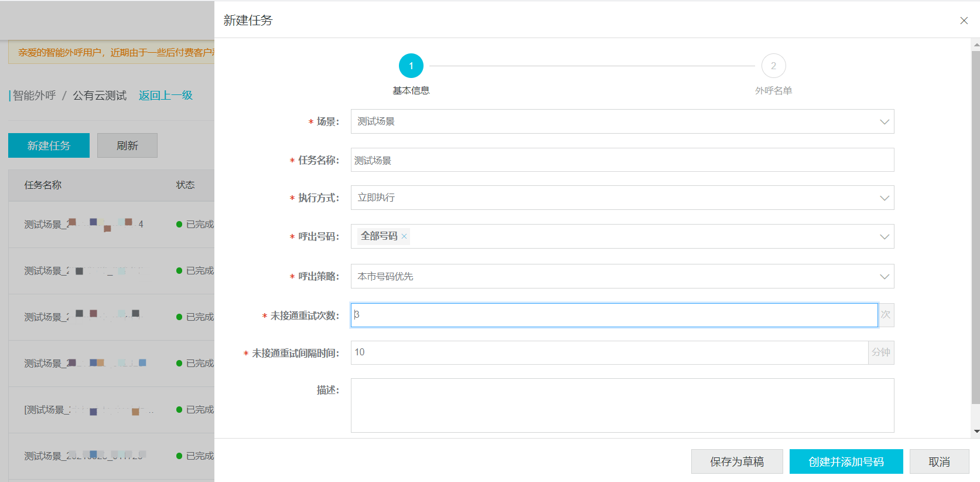Click the dialog vertical scrollbar thumb
The height and width of the screenshot is (482, 980).
[976, 228]
